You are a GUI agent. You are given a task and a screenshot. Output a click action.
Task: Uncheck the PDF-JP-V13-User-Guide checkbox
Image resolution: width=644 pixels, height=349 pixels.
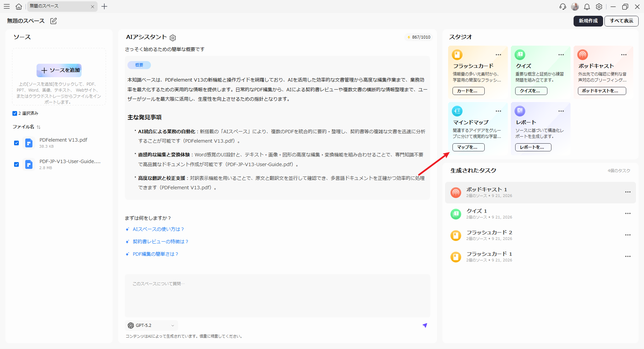pyautogui.click(x=16, y=164)
